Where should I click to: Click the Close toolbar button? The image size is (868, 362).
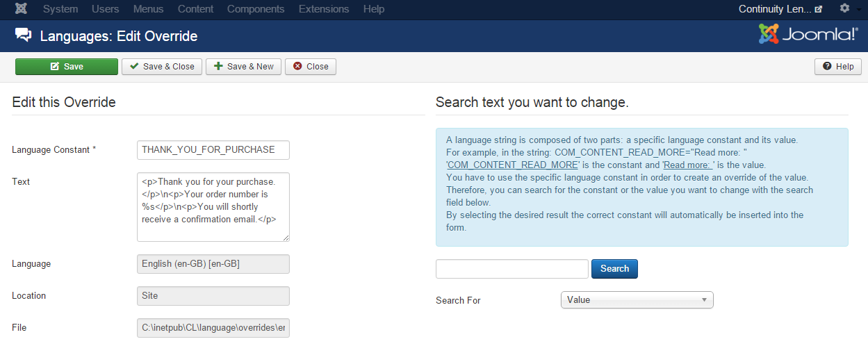(x=311, y=67)
